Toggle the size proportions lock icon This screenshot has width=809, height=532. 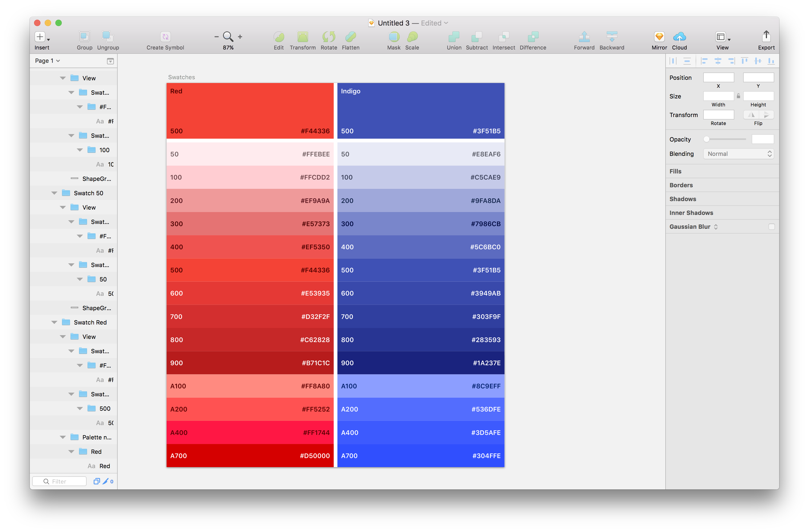click(x=738, y=96)
